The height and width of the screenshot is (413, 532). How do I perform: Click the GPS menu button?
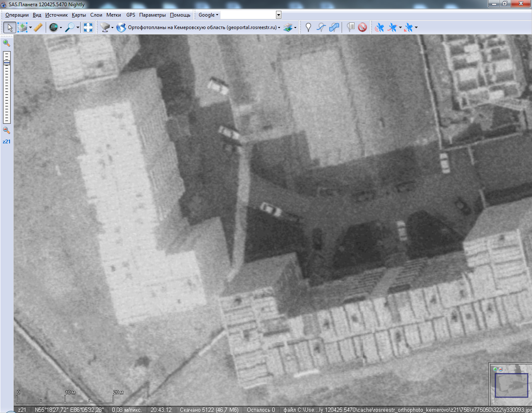(131, 15)
